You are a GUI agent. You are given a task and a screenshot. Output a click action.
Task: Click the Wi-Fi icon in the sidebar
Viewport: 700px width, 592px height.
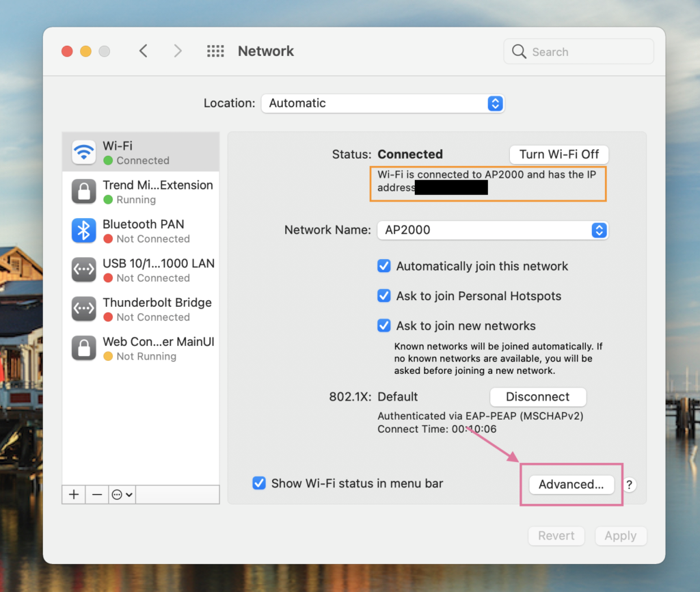point(84,152)
